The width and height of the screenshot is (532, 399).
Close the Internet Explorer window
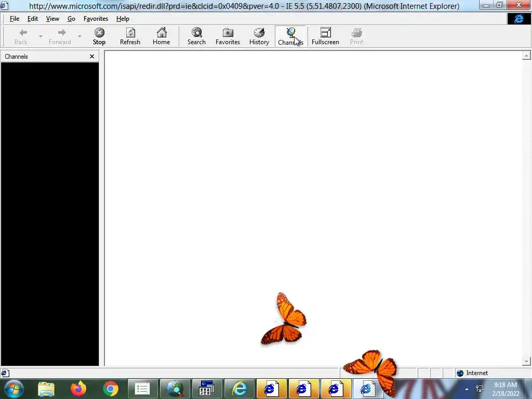pyautogui.click(x=519, y=5)
